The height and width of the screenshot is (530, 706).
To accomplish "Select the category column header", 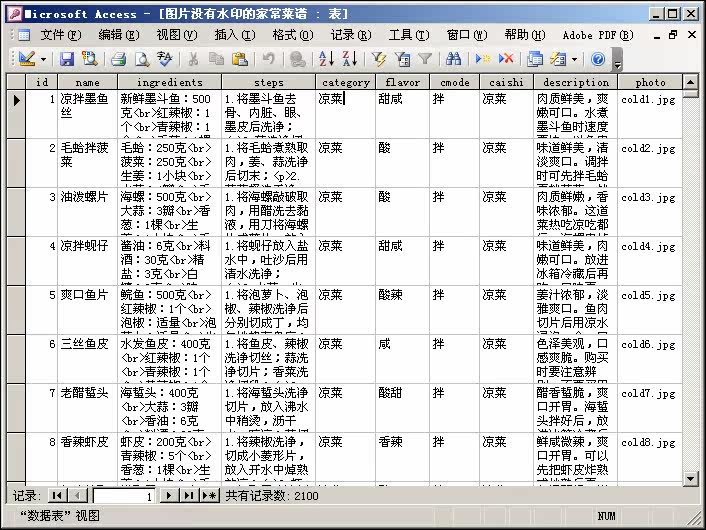I will [345, 82].
